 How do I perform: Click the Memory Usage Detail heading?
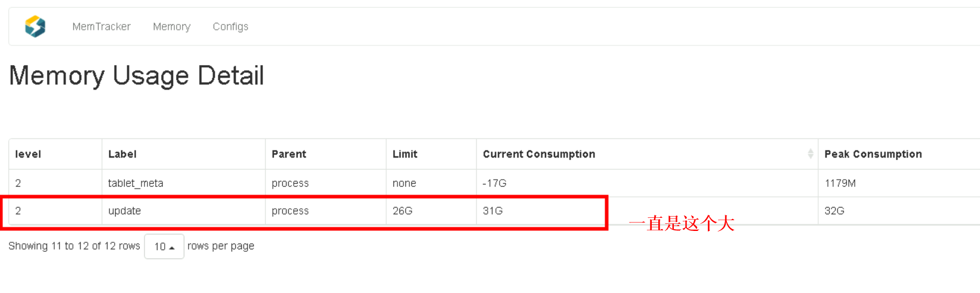[136, 76]
